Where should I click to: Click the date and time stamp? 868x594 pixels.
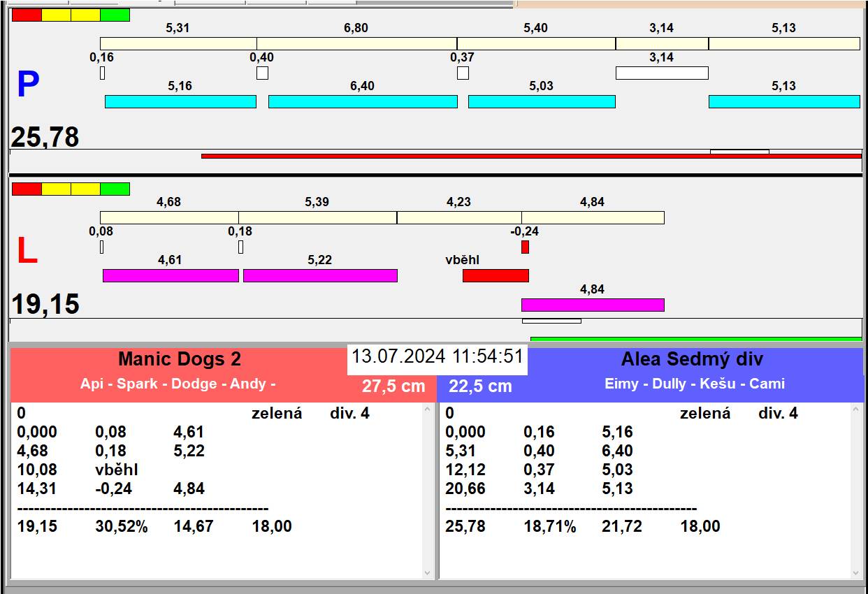pos(437,356)
